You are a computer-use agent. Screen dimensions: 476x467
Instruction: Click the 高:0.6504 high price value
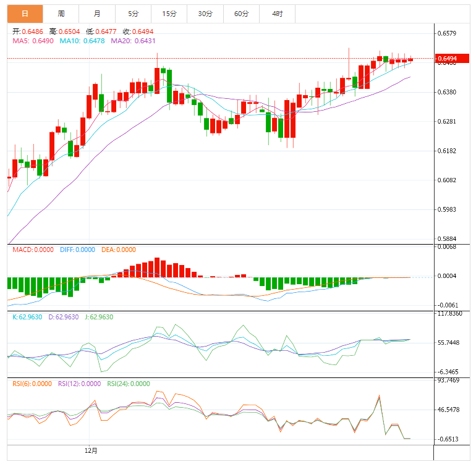coord(65,32)
